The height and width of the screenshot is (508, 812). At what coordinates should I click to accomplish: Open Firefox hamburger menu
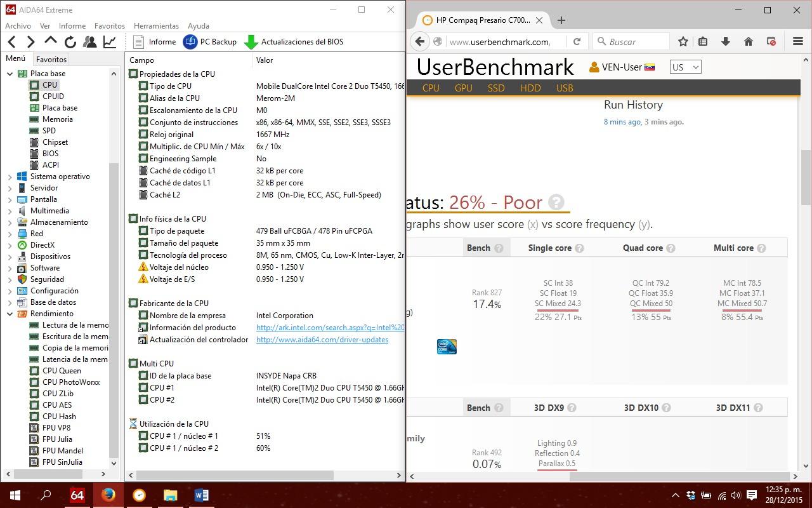[x=798, y=41]
